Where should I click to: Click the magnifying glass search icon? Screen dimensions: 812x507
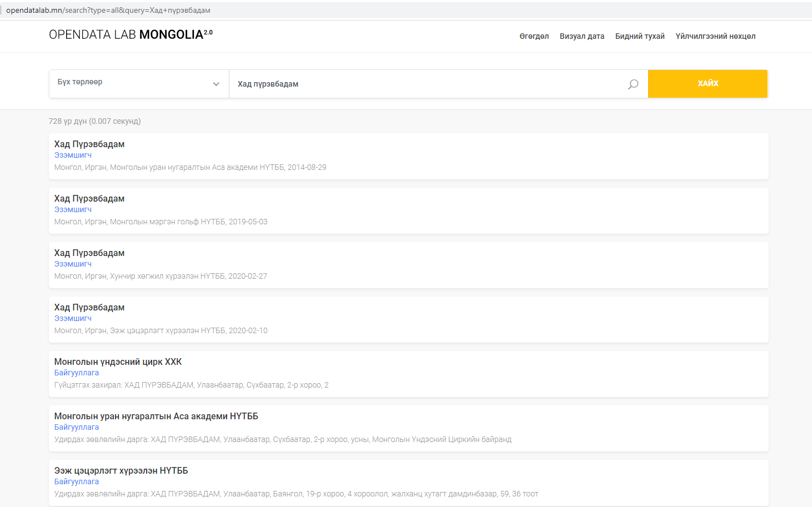coord(633,84)
